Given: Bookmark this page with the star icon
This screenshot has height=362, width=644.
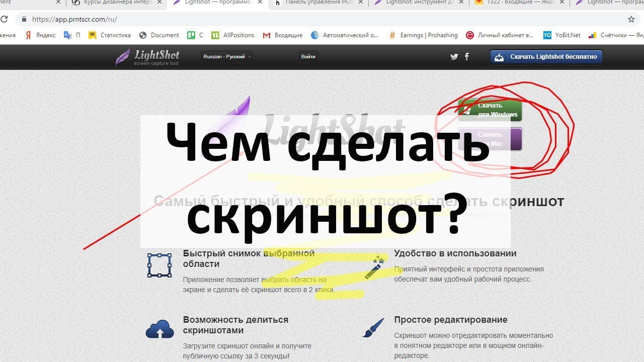Looking at the screenshot, I should (x=631, y=20).
